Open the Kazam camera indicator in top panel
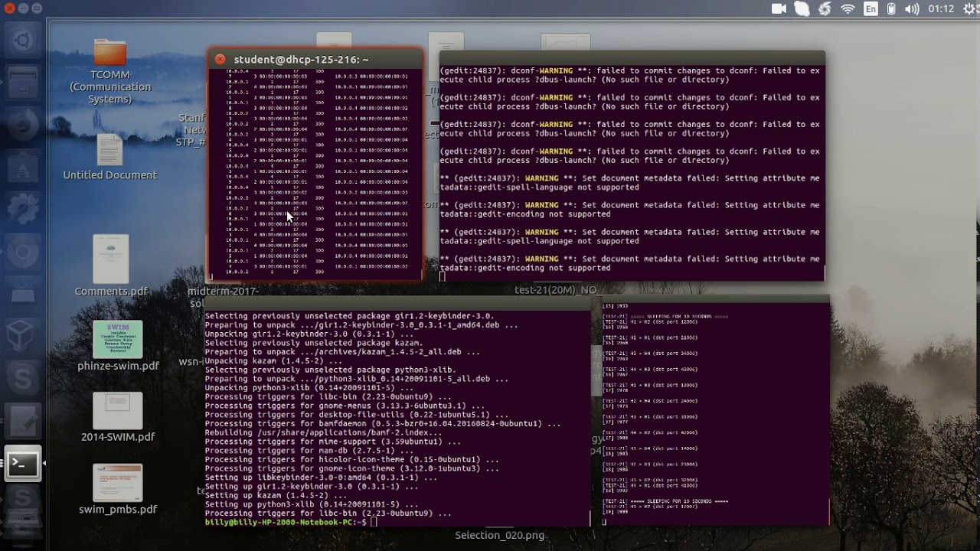 (x=779, y=9)
